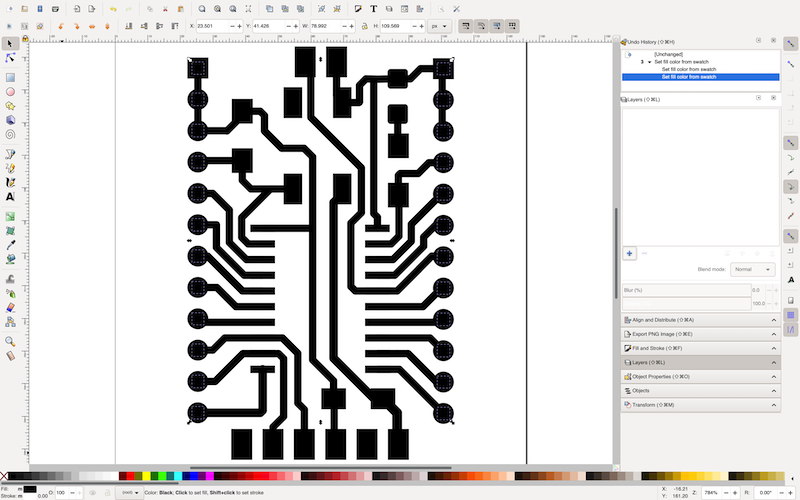Increase X position with plus stepper
This screenshot has height=500, width=800.
click(x=240, y=26)
